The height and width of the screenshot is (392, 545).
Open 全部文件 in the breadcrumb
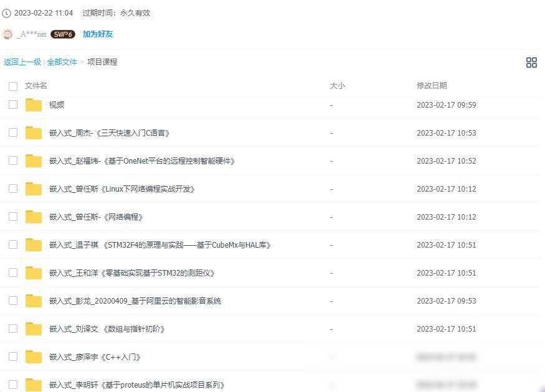pos(62,62)
